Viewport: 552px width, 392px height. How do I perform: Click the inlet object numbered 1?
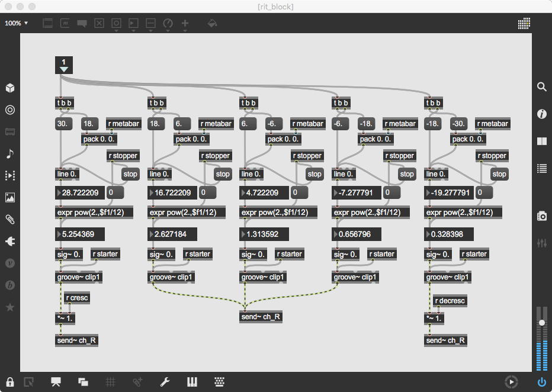(x=64, y=65)
